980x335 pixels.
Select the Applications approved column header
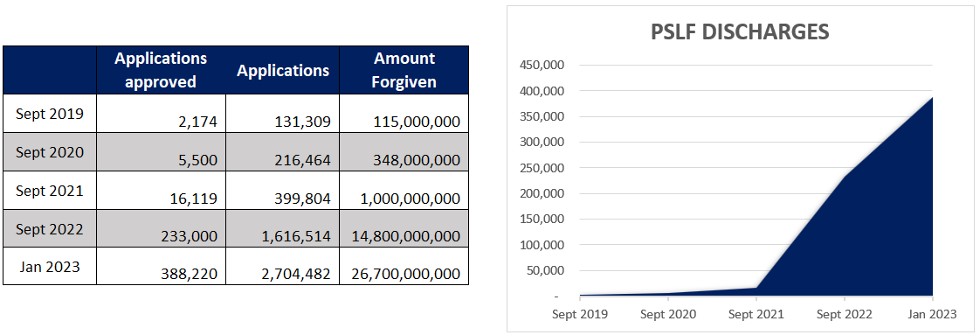pos(162,70)
